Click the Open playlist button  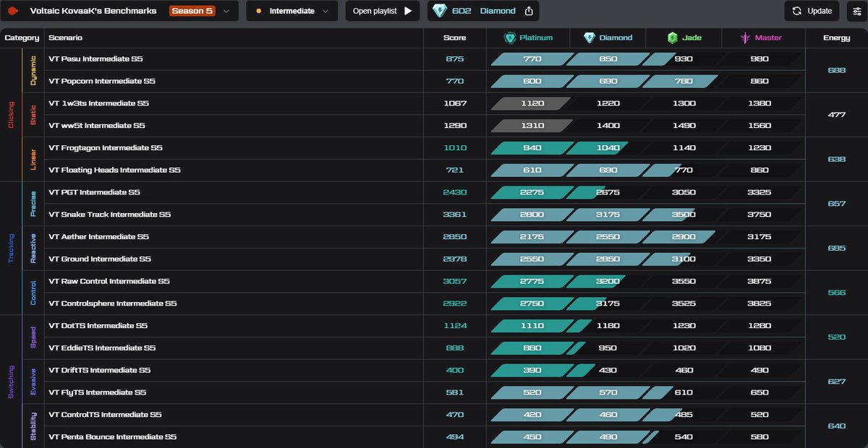(383, 11)
